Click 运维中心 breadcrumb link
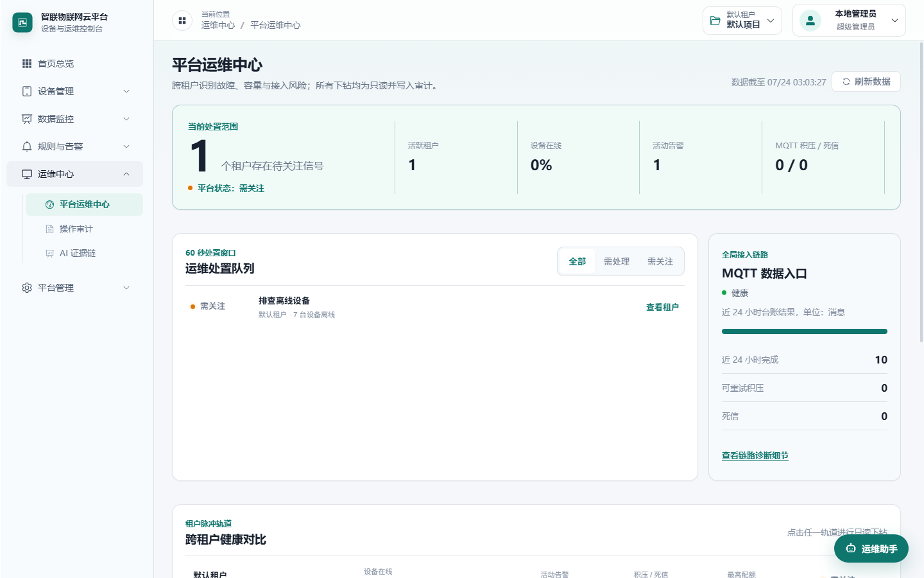Image resolution: width=924 pixels, height=578 pixels. pos(218,25)
